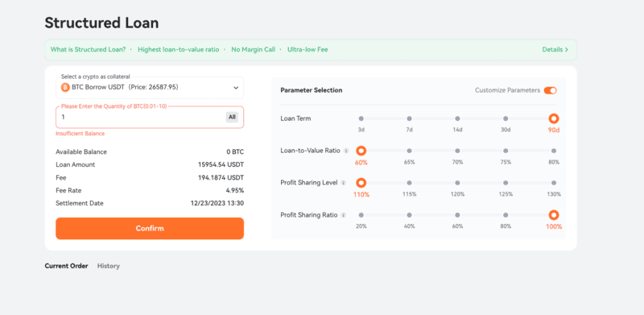Set Profit Sharing Level to 120%
Screen dimensions: 644x315
pos(457,183)
